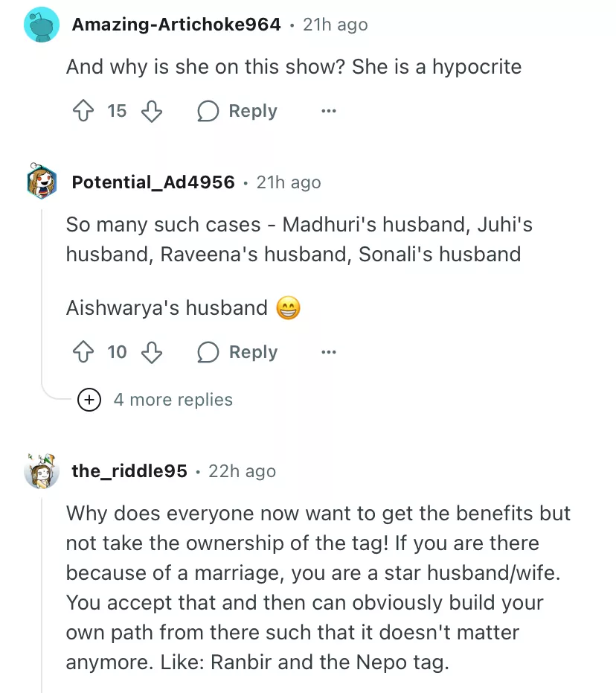Open Amazing-Artichoke964's profile avatar

click(42, 25)
